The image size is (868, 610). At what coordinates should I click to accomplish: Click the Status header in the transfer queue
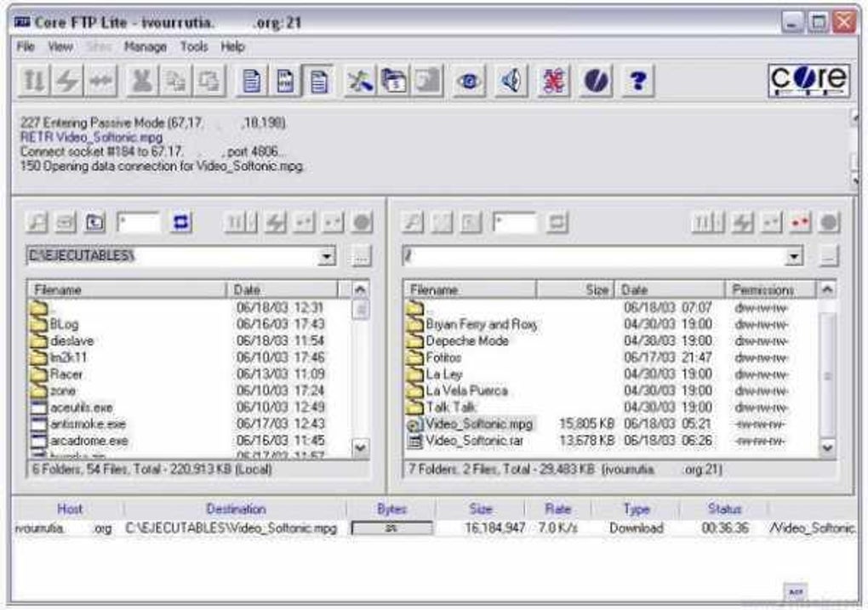pyautogui.click(x=724, y=509)
